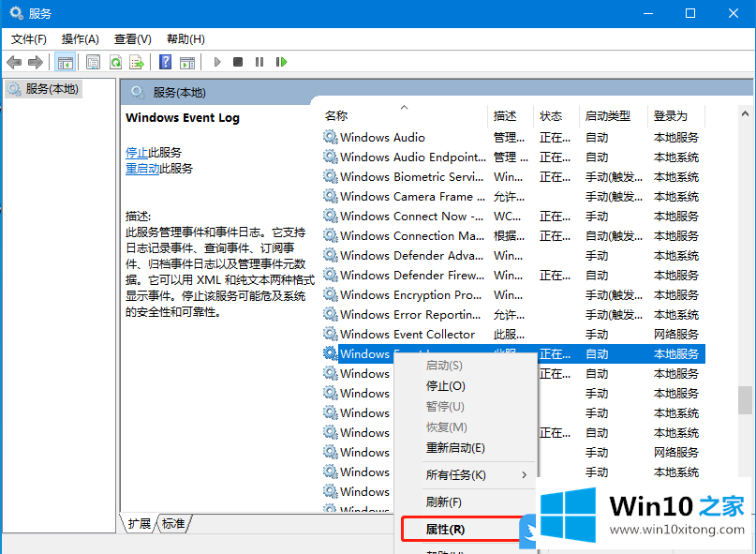Viewport: 756px width, 554px height.
Task: Click gear icon of Windows Biometric Servi...
Action: pos(331,176)
